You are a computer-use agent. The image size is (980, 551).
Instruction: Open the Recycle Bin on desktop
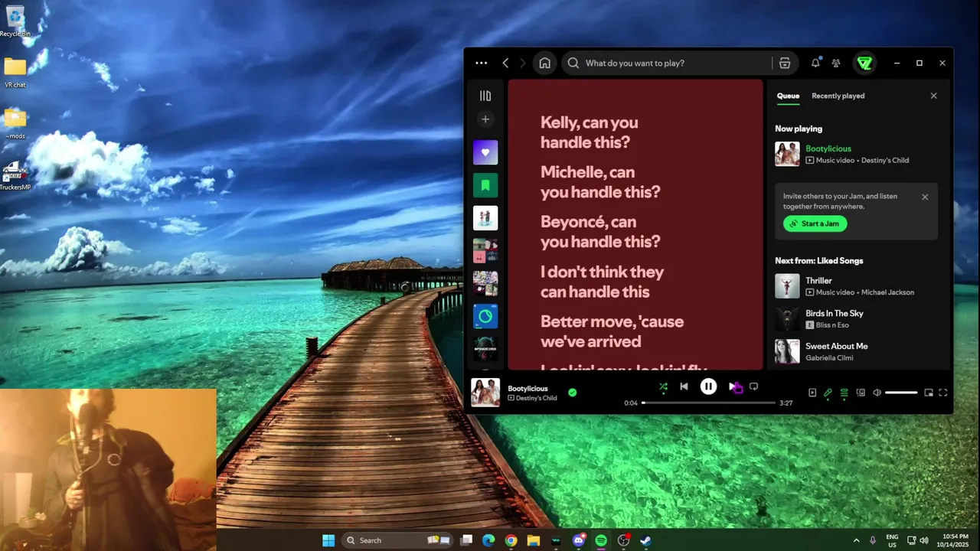(15, 21)
